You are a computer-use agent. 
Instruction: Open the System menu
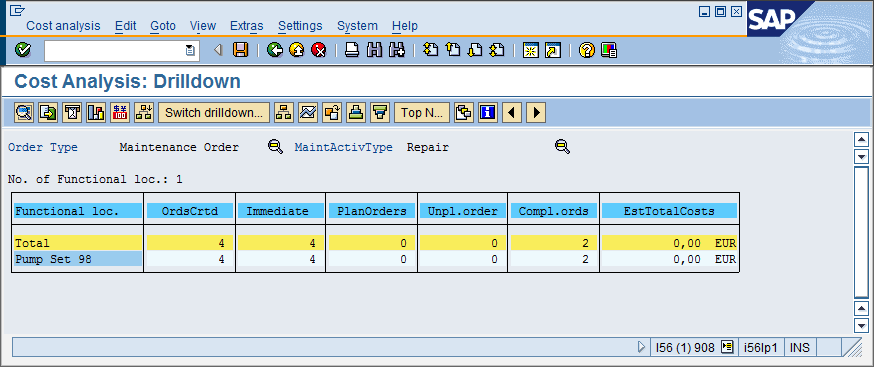(357, 26)
